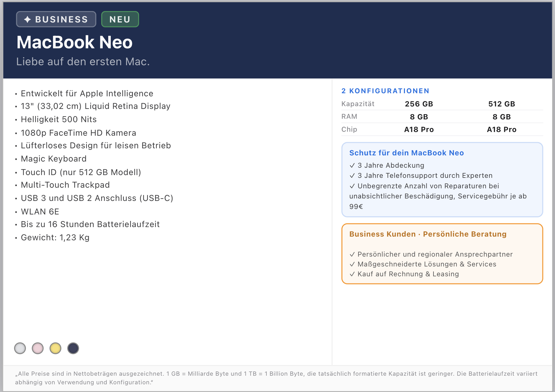Select the "512 GB" capacity cell
This screenshot has width=555, height=392.
pos(502,104)
